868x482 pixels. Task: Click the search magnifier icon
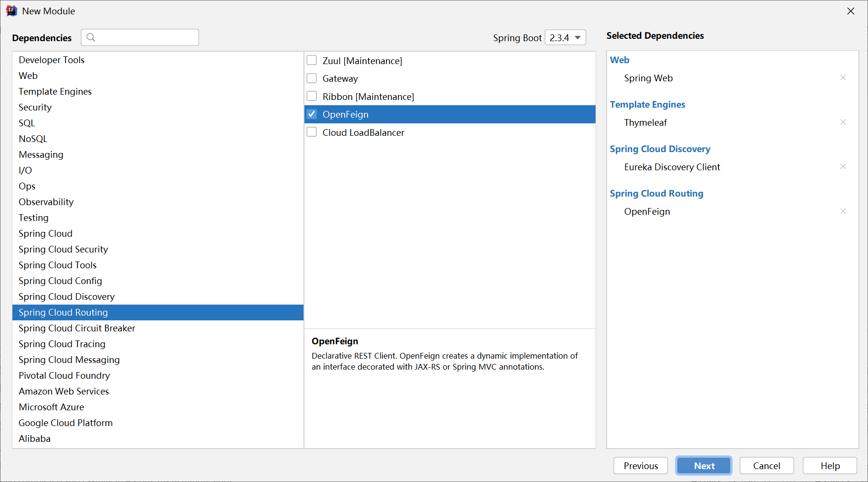tap(91, 37)
